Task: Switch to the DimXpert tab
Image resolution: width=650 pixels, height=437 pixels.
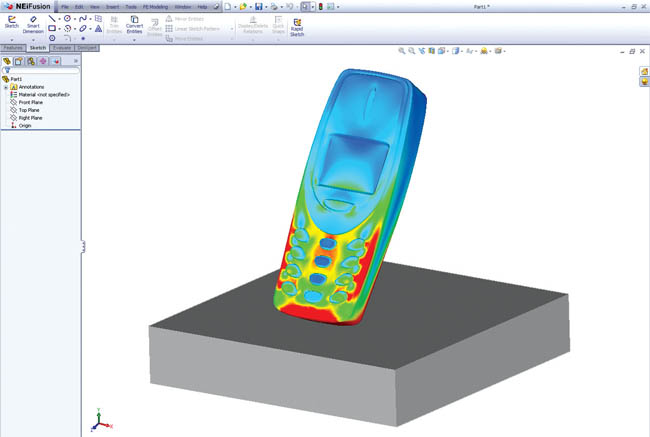Action: tap(87, 48)
